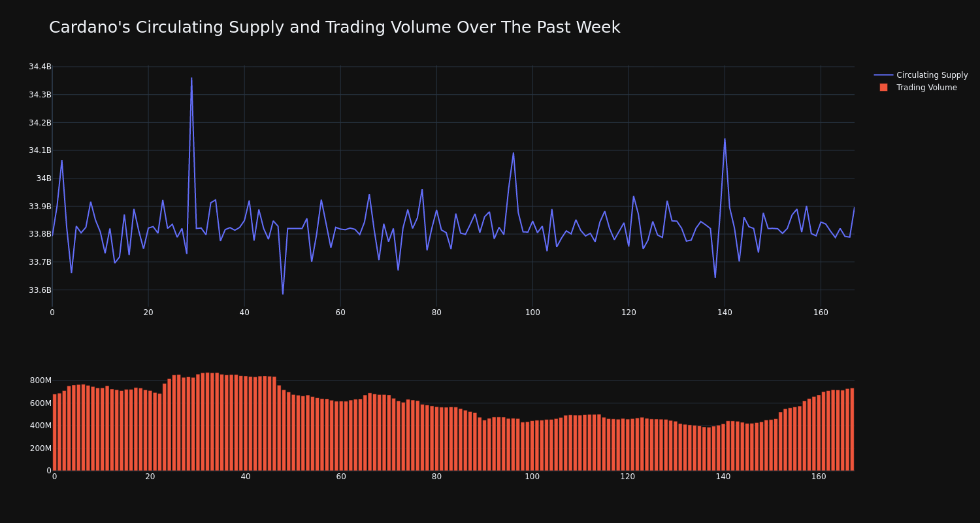Screen dimensions: 980x523
Task: Click the 34.3B y-axis label
Action: coord(40,95)
